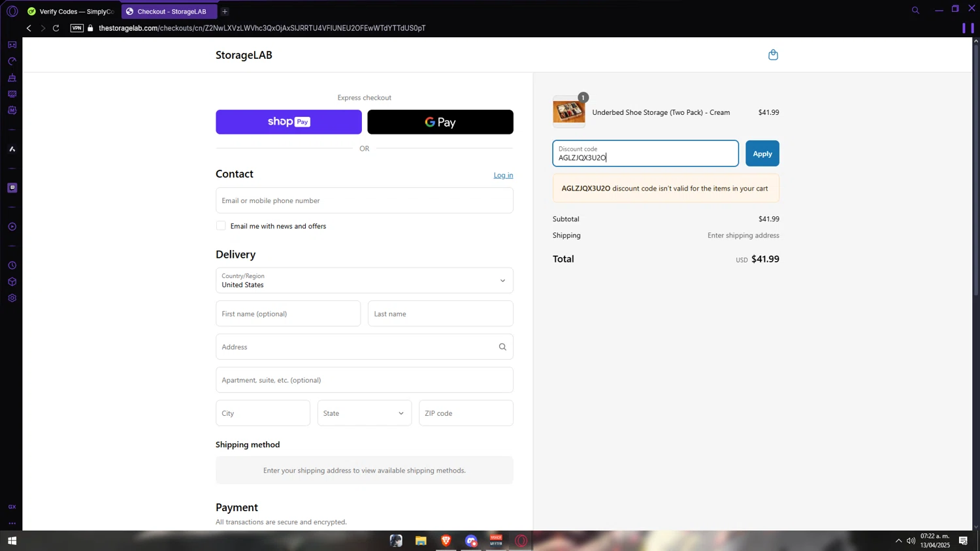Click the GX icon at sidebar bottom
The width and height of the screenshot is (980, 551).
click(12, 507)
